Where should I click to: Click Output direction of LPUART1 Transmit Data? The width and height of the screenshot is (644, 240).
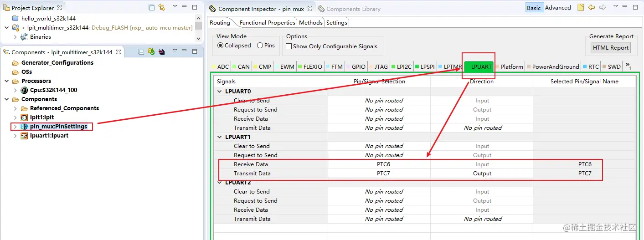point(482,174)
